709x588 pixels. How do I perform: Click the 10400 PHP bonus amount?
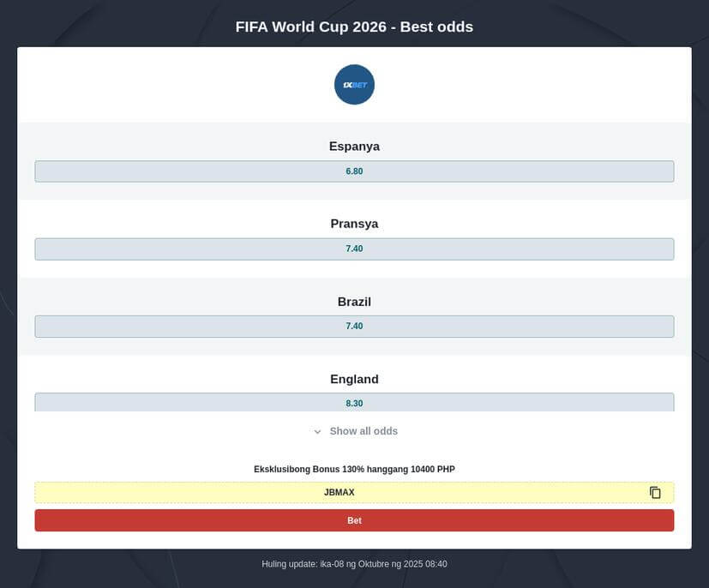(433, 469)
